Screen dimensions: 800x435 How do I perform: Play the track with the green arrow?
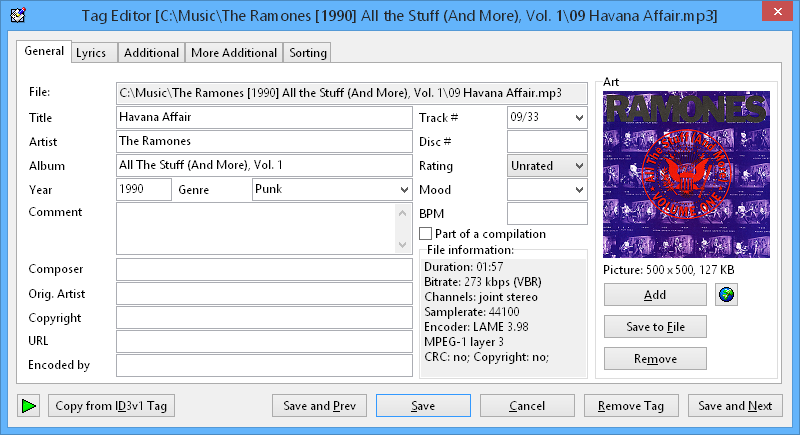(29, 406)
